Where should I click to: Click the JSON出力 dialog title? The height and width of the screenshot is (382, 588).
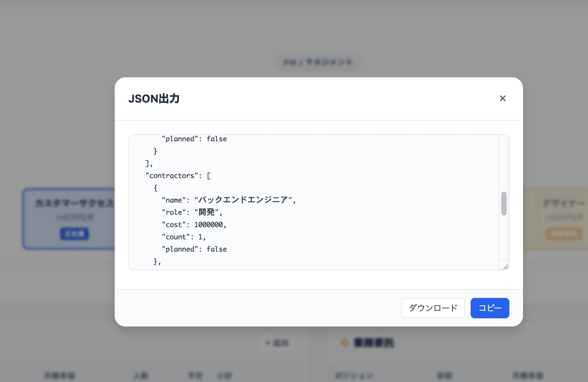154,99
